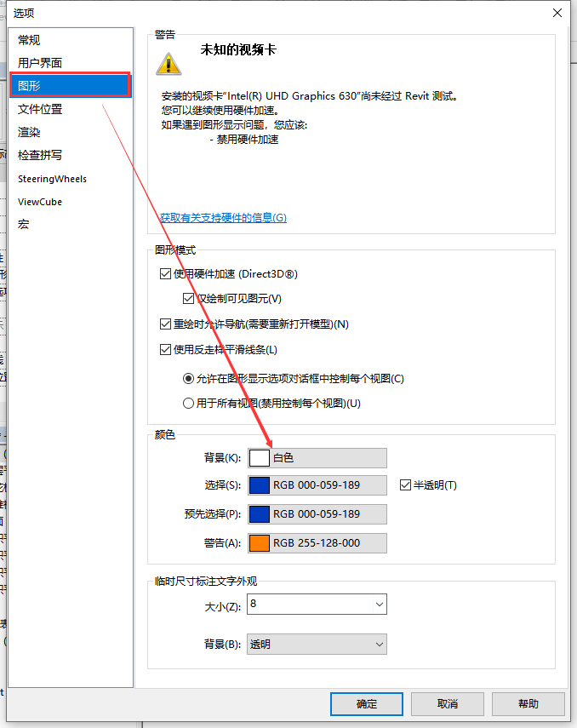
Task: Open the 背景(B) 透明 dropdown
Action: click(317, 644)
